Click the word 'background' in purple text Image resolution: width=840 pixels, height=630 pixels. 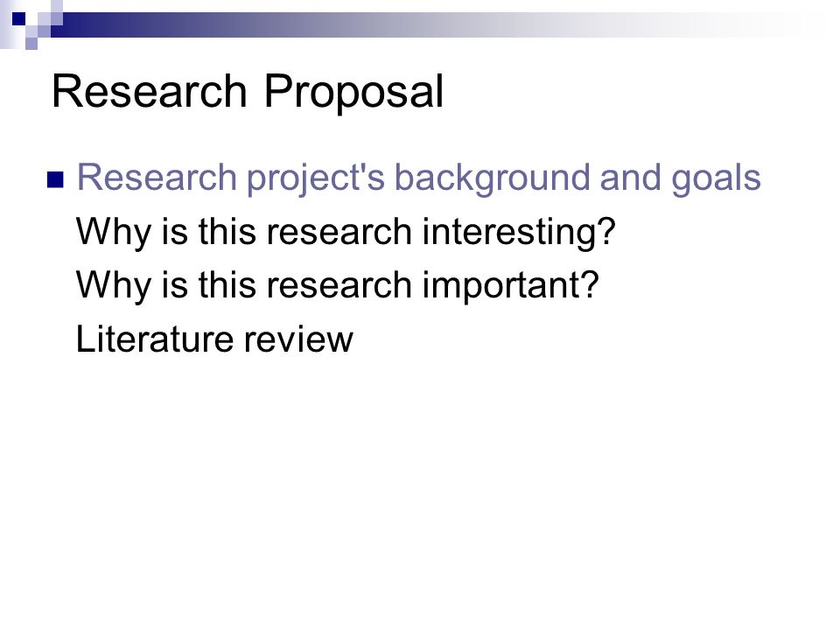point(491,178)
